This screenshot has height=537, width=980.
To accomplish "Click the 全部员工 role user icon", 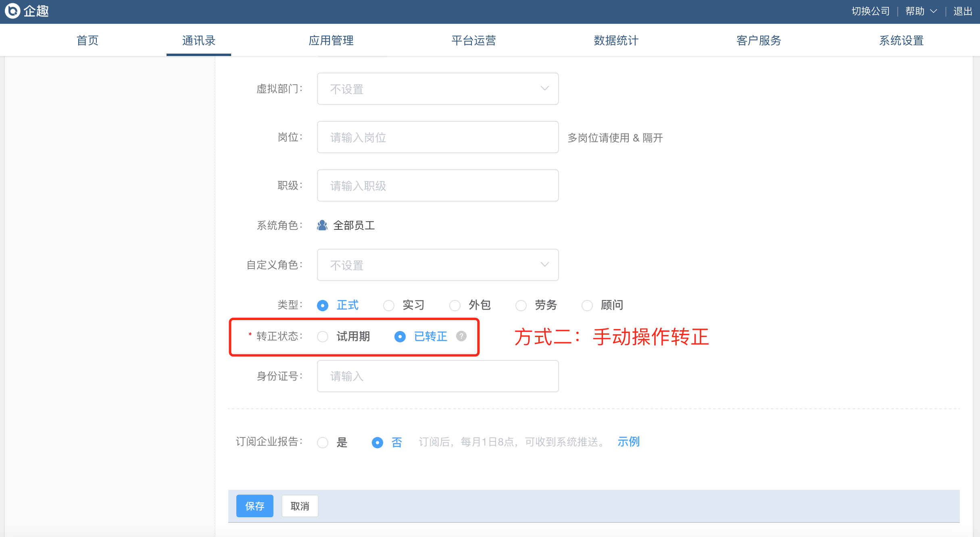I will [322, 225].
